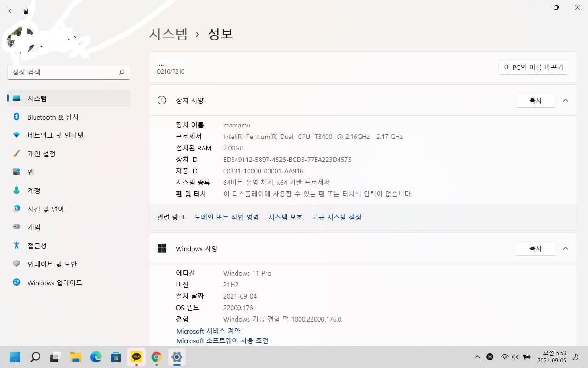Open the Windows Start menu on taskbar
Screen dimensions: 588x368
click(x=15, y=356)
